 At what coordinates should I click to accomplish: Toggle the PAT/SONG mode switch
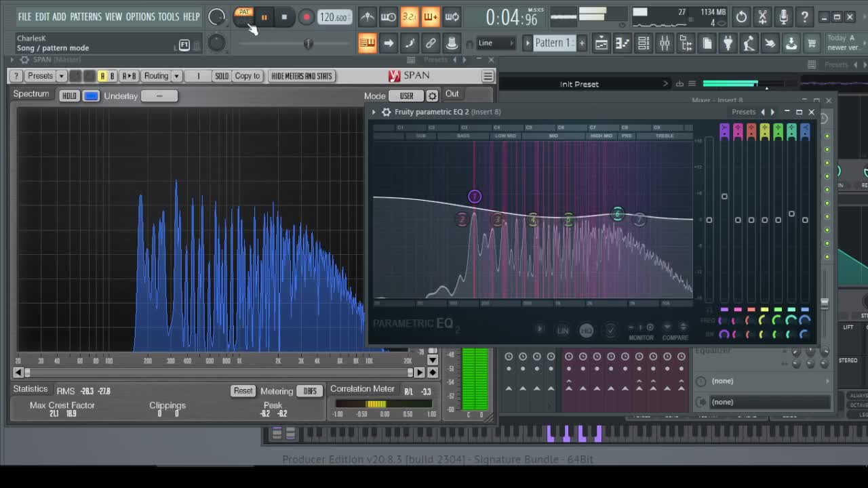pos(243,16)
